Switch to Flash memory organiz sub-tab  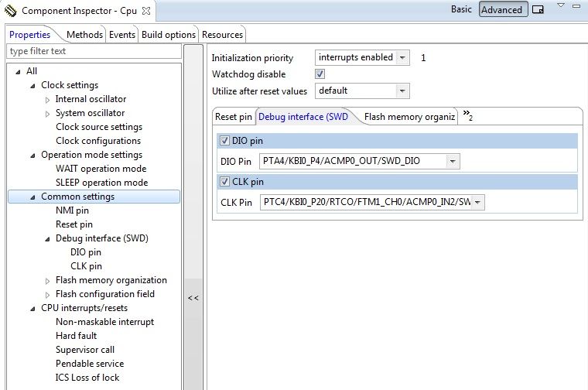pos(409,117)
